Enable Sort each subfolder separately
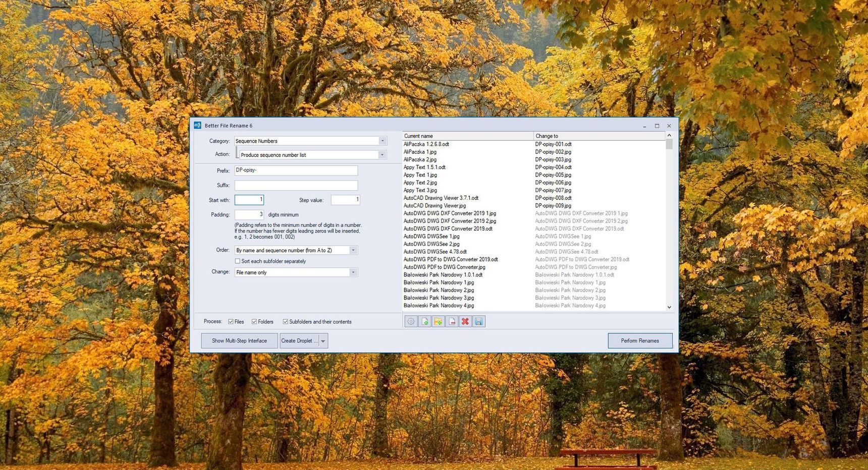This screenshot has height=470, width=868. pyautogui.click(x=238, y=261)
